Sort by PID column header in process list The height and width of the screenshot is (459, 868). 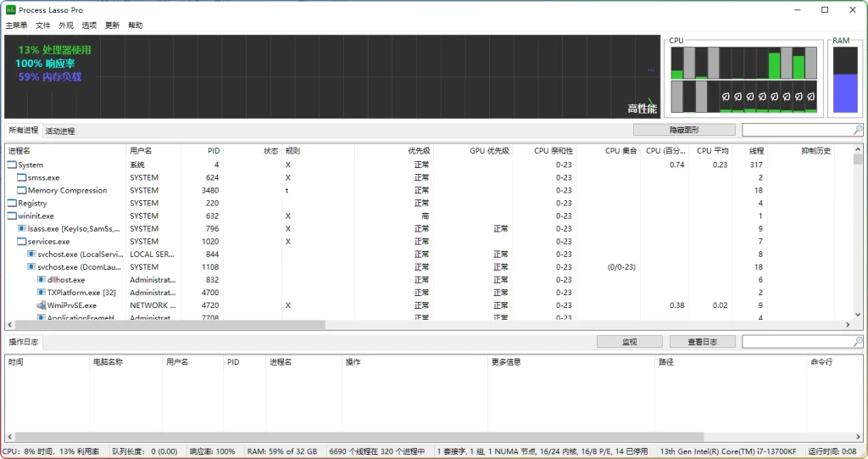(202, 151)
